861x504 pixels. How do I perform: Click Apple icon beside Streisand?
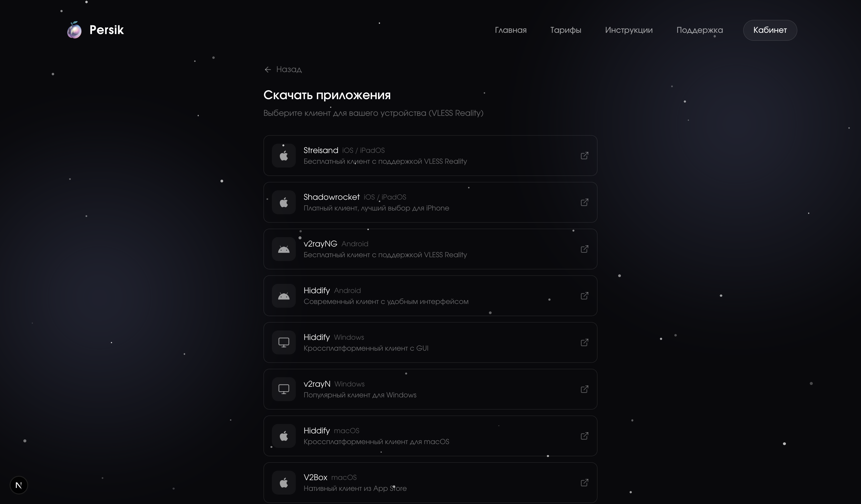point(284,156)
